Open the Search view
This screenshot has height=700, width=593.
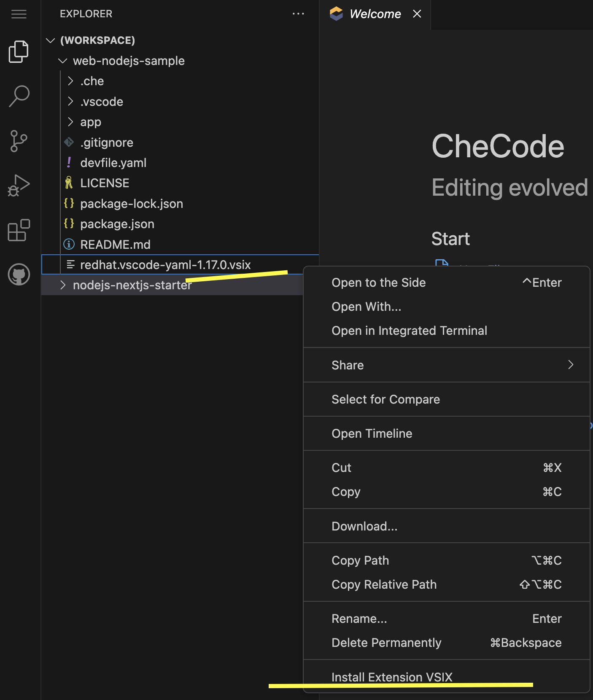(x=19, y=96)
